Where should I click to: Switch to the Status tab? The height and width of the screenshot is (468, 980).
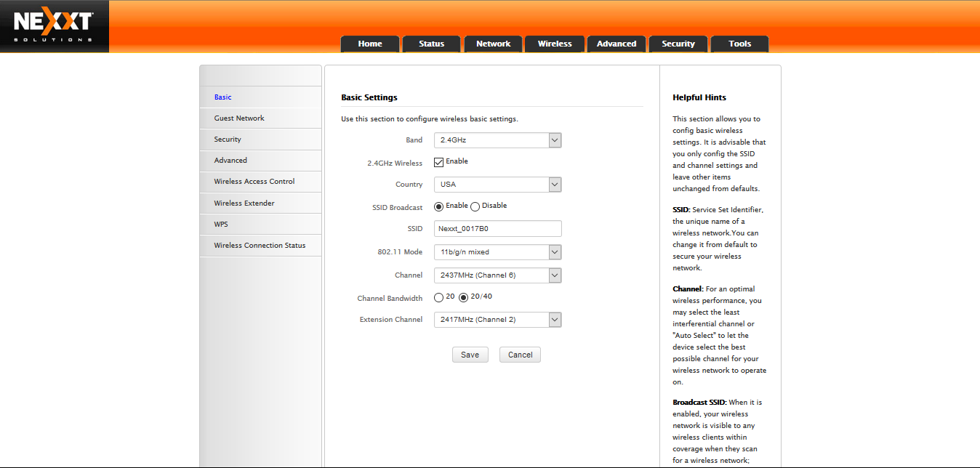pyautogui.click(x=432, y=44)
